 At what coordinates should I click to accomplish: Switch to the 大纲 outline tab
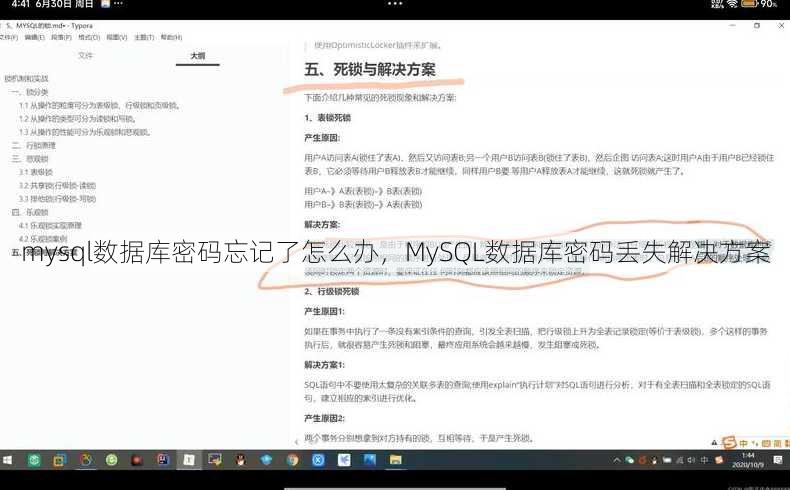tap(198, 55)
